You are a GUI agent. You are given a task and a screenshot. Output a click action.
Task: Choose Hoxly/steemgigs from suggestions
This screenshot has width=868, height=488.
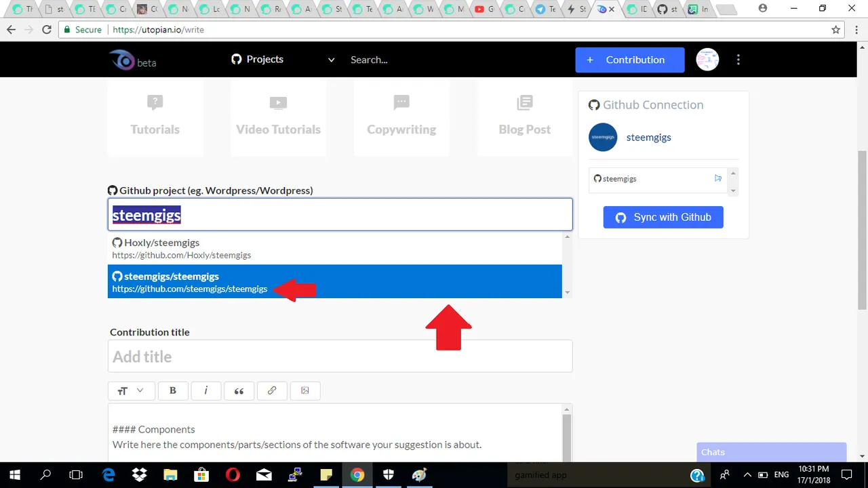[335, 248]
